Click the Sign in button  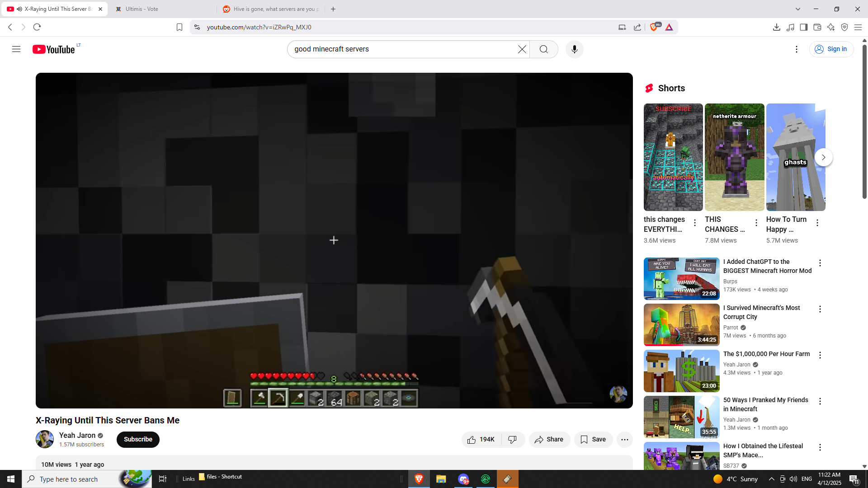[831, 49]
